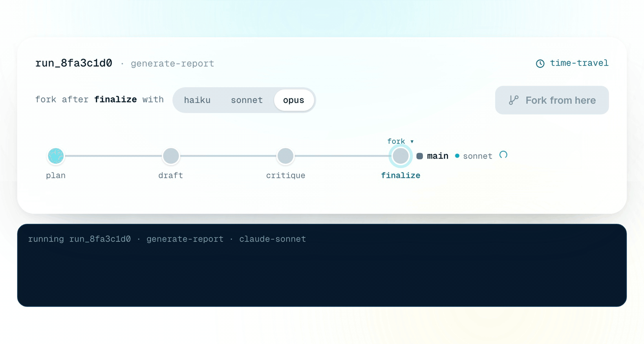Viewport: 644px width, 344px height.
Task: Select the haiku model option
Action: click(197, 100)
